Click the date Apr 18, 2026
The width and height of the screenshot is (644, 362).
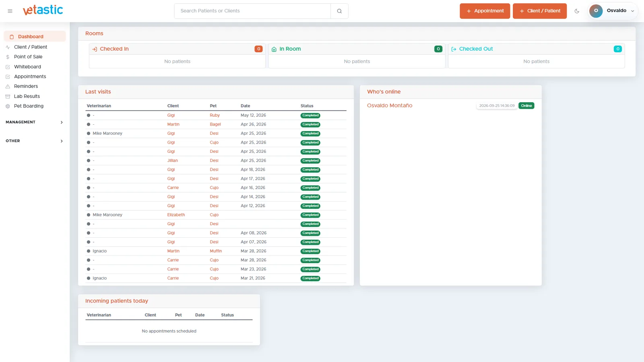(x=253, y=170)
